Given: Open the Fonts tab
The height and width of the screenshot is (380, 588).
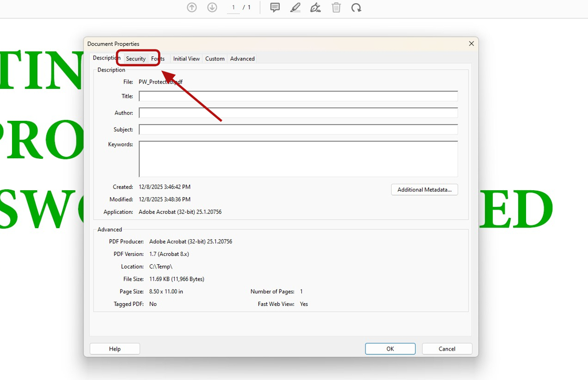Looking at the screenshot, I should [x=158, y=58].
